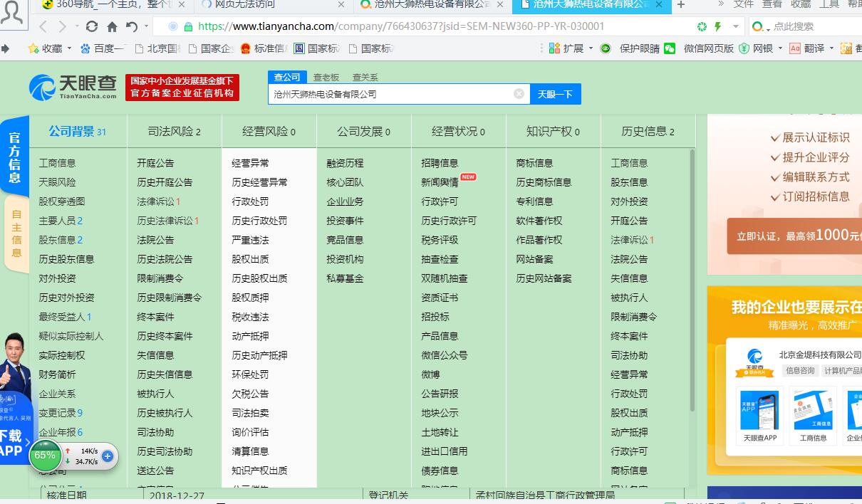Click the 天眼一下 search button
This screenshot has height=504, width=862.
coord(555,94)
